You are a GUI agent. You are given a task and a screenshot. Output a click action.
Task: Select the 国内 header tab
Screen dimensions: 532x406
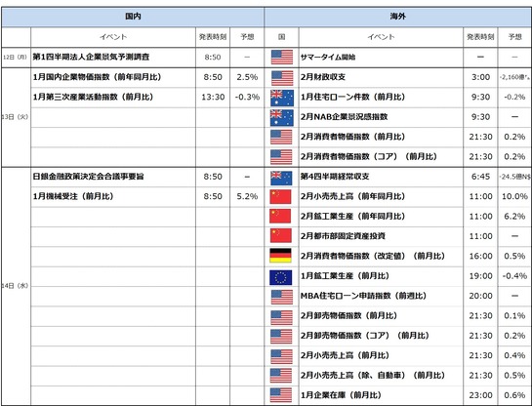133,17
